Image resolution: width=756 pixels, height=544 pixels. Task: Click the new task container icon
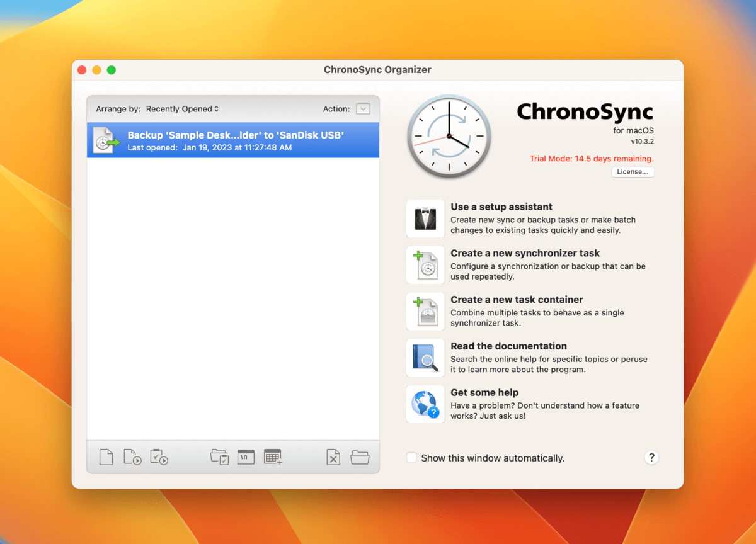(x=425, y=312)
